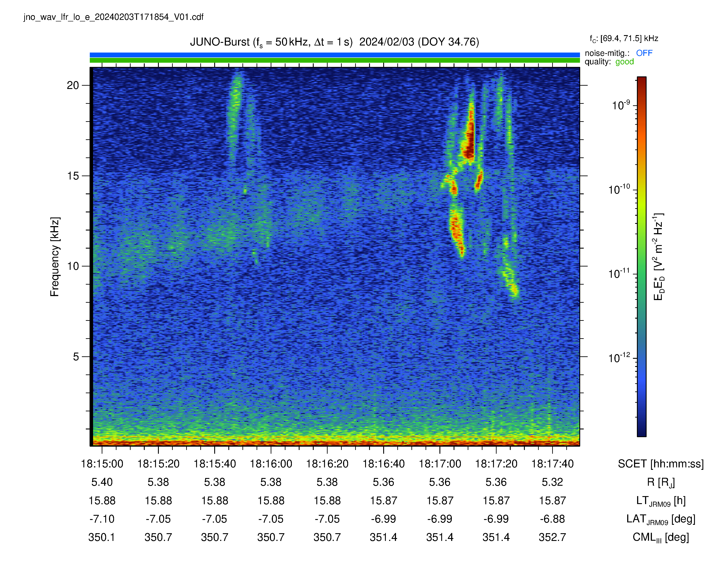
Task: Click the 20 kHz frequency tick label
Action: tap(73, 85)
